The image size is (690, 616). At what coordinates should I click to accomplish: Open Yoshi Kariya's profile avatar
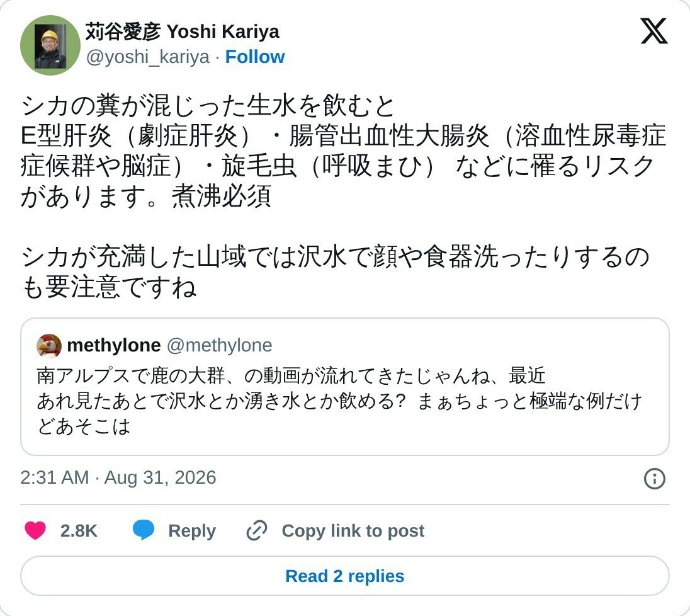(50, 45)
